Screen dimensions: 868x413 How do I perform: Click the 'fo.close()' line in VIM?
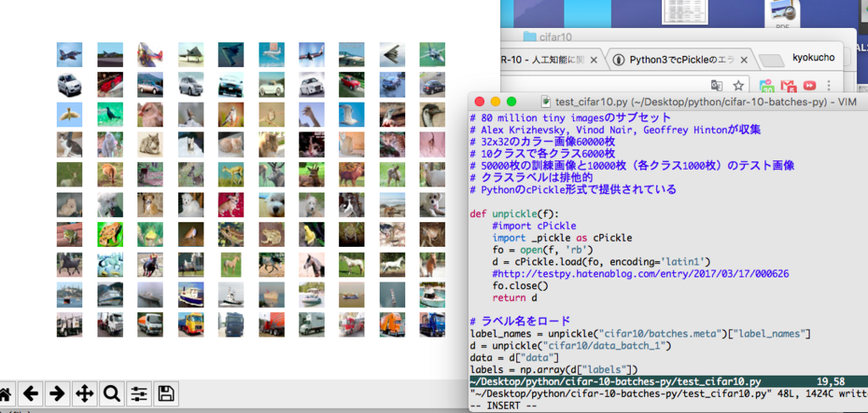520,287
